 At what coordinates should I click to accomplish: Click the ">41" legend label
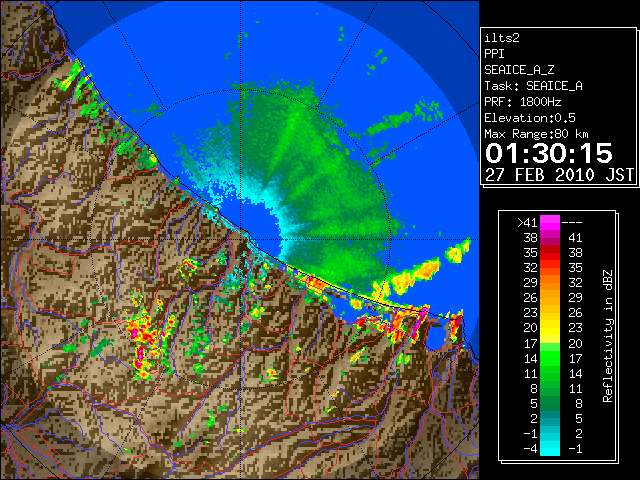(527, 222)
